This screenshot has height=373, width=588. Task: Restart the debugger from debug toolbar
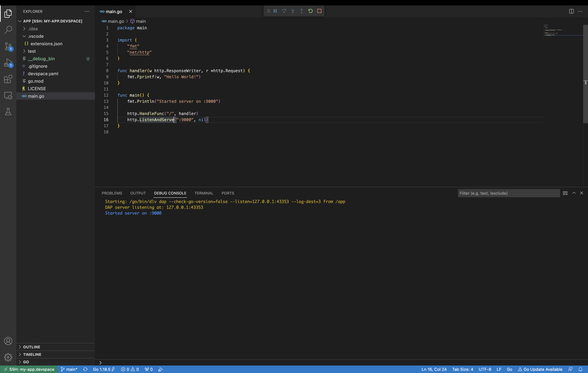(310, 11)
